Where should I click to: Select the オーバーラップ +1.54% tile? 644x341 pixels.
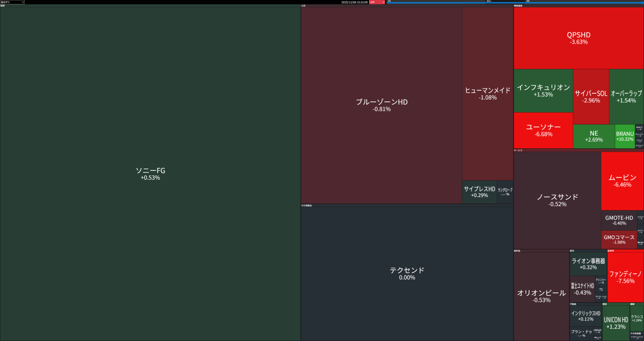tap(626, 96)
